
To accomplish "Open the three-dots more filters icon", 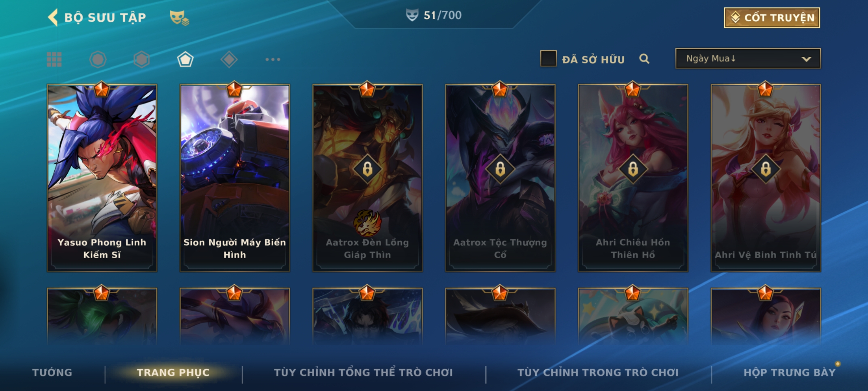I will (x=273, y=59).
